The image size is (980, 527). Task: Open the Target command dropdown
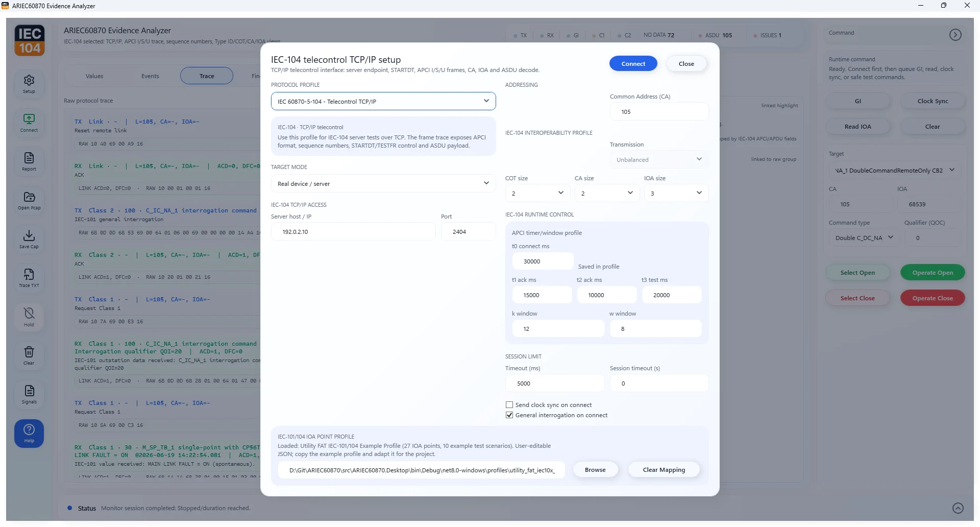point(895,170)
